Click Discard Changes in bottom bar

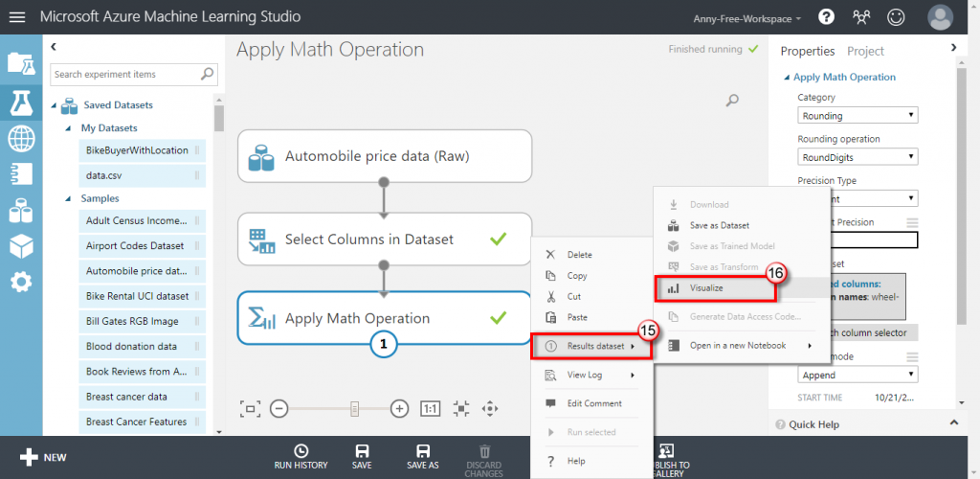coord(484,461)
